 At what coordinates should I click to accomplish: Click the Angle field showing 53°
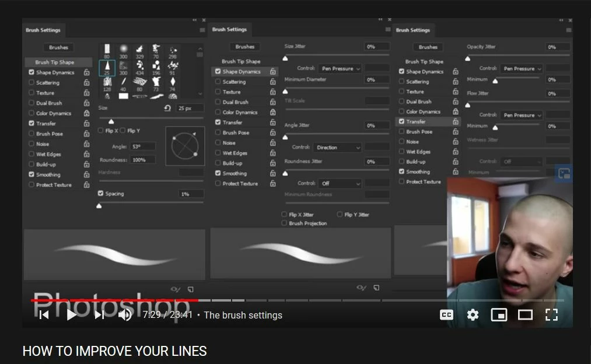(142, 146)
